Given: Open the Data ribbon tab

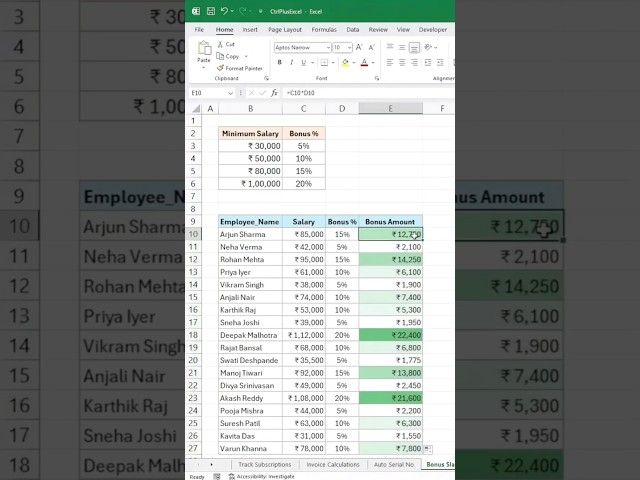Looking at the screenshot, I should pyautogui.click(x=353, y=29).
